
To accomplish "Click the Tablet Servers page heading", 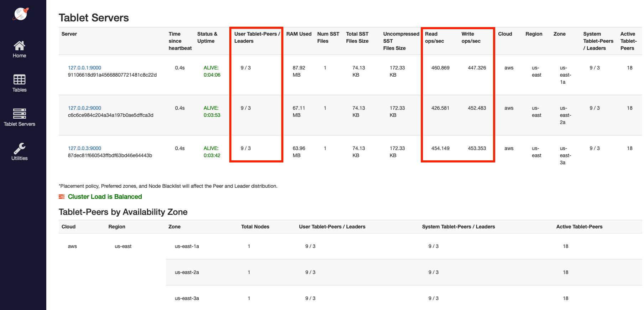I will point(94,18).
